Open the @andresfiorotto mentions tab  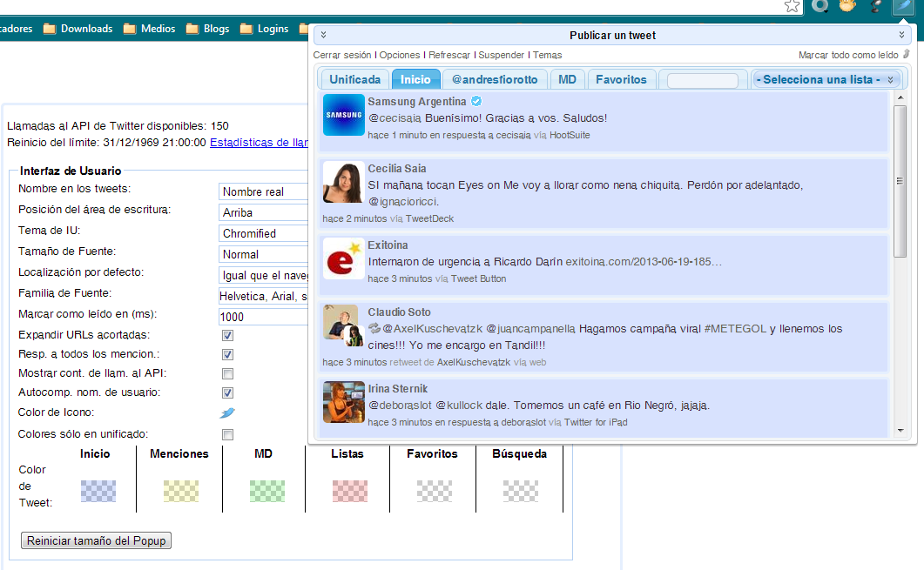[495, 79]
